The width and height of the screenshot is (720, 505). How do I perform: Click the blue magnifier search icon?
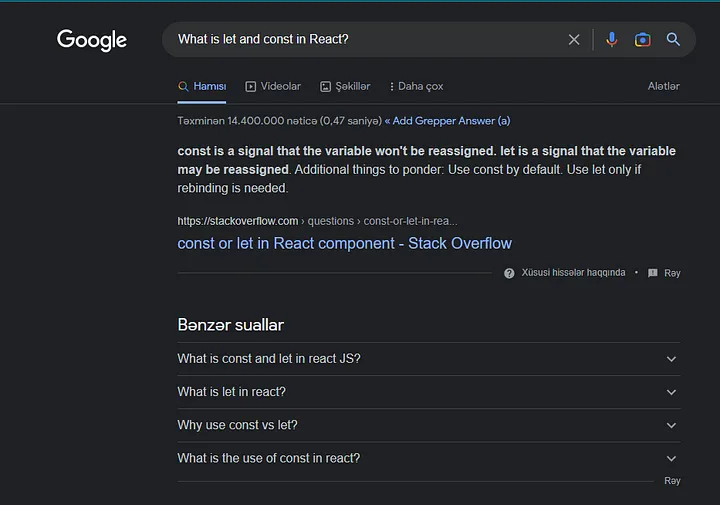(673, 40)
